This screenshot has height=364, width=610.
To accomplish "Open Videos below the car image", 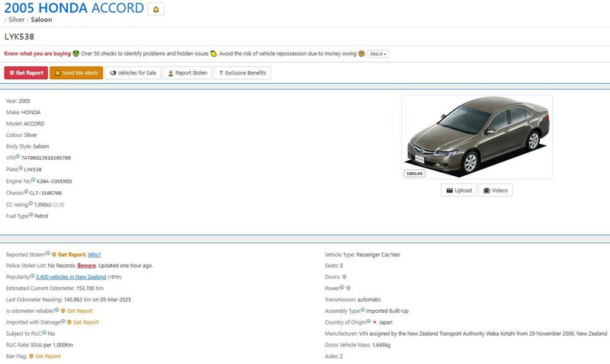I will click(495, 190).
